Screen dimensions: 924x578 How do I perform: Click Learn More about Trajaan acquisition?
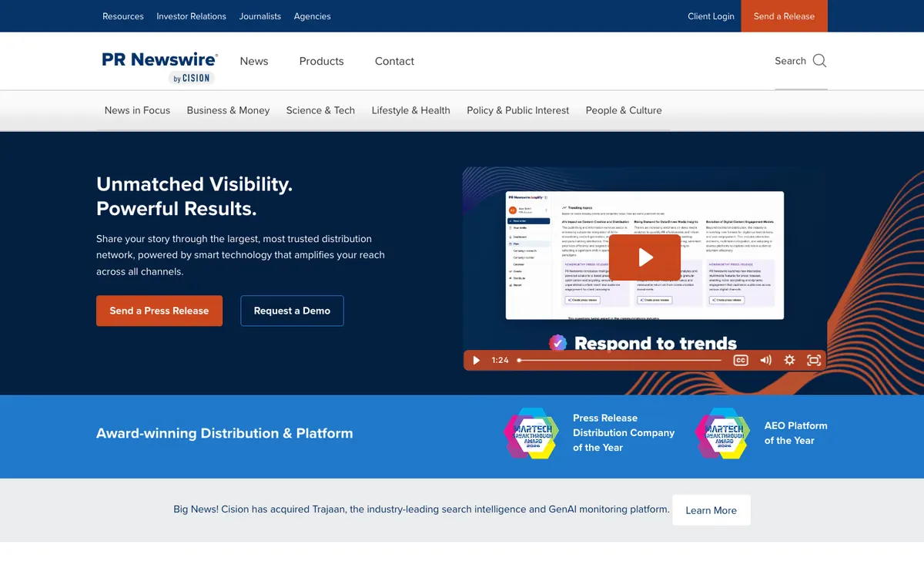pos(711,510)
